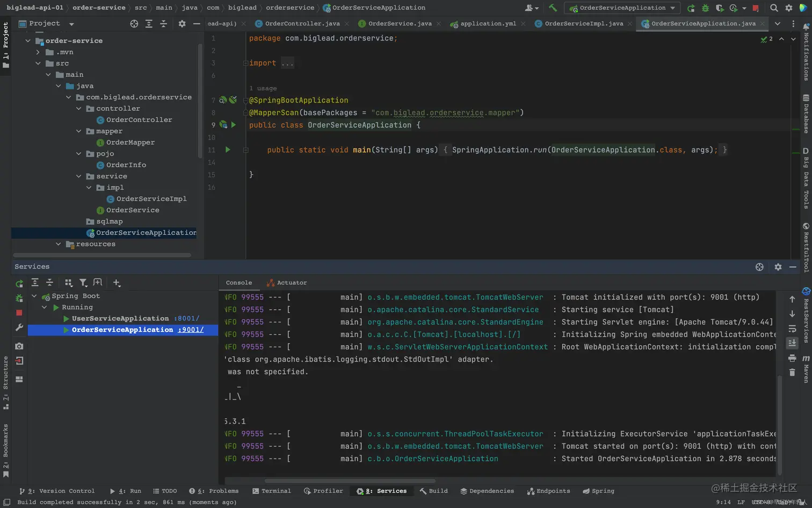The height and width of the screenshot is (508, 812).
Task: Open the OrderServiceApplication run configuration dropdown
Action: [x=622, y=8]
